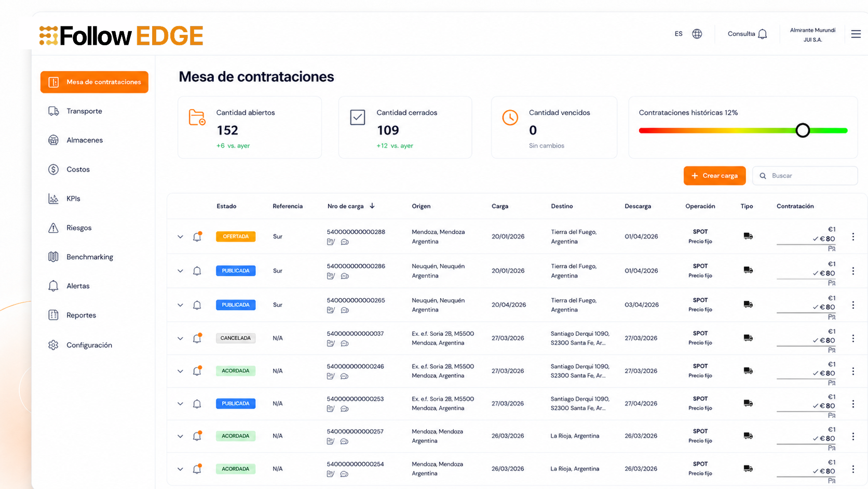Click the Estado column header
Viewport: 868px width, 489px height.
point(226,206)
